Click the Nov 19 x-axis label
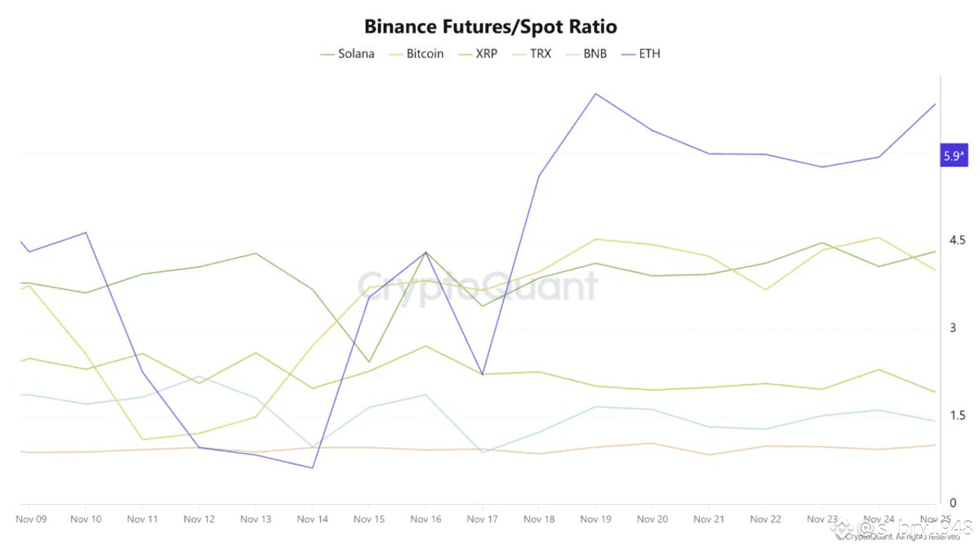The height and width of the screenshot is (549, 980). 596,519
